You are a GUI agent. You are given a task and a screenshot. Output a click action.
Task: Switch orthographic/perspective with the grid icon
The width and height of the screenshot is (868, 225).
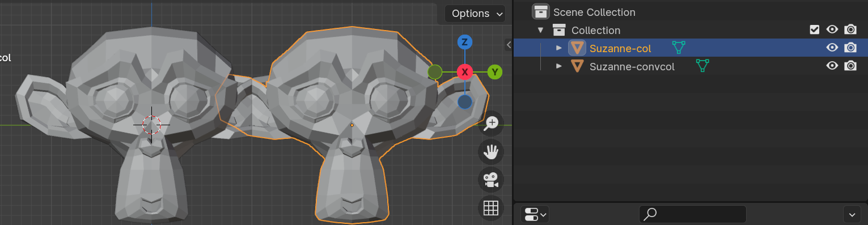tap(490, 208)
